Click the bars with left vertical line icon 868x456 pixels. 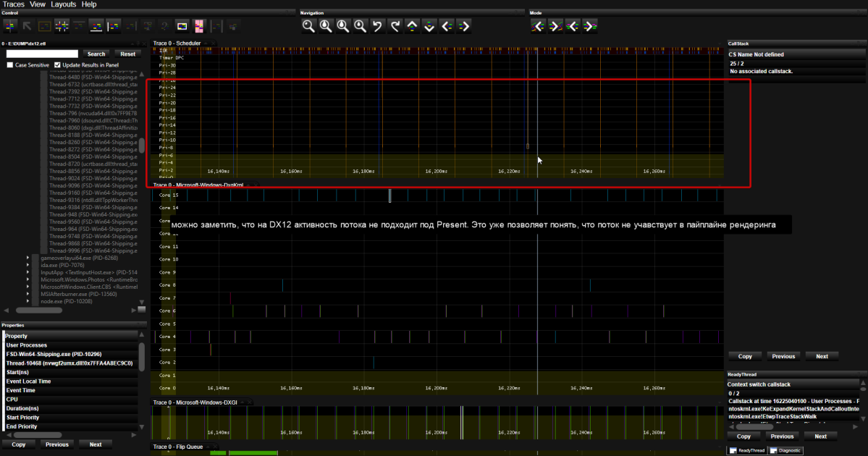point(113,26)
